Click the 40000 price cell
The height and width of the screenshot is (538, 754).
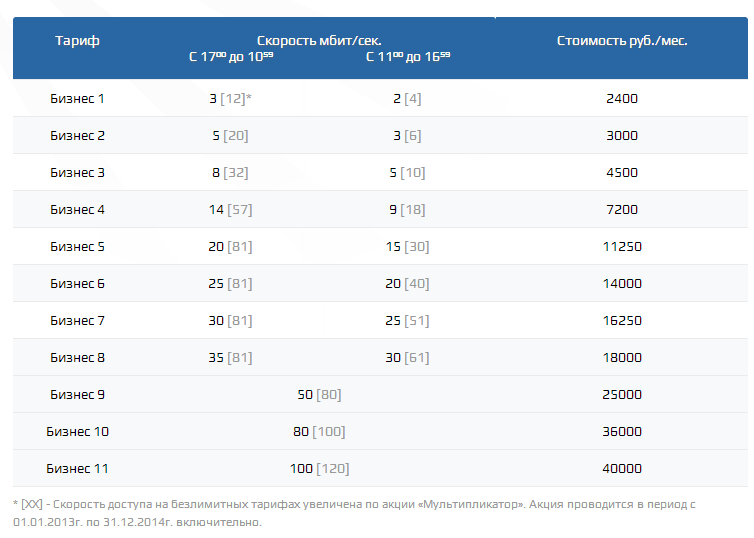(622, 468)
